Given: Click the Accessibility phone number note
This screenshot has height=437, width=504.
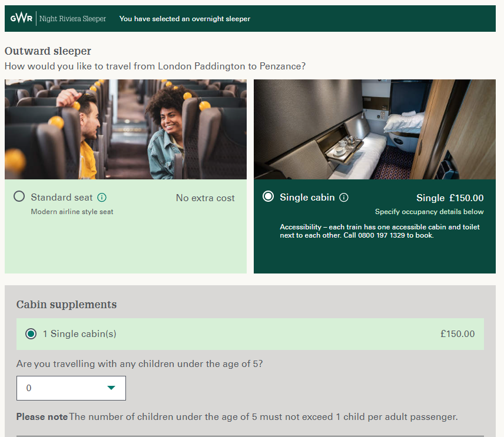Looking at the screenshot, I should (x=380, y=231).
